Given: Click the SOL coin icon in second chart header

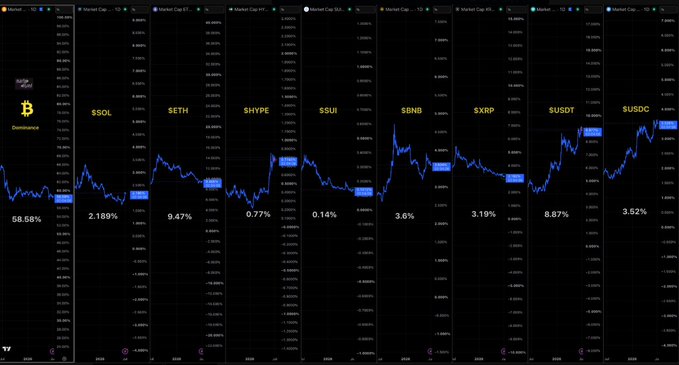Looking at the screenshot, I should tap(80, 9).
